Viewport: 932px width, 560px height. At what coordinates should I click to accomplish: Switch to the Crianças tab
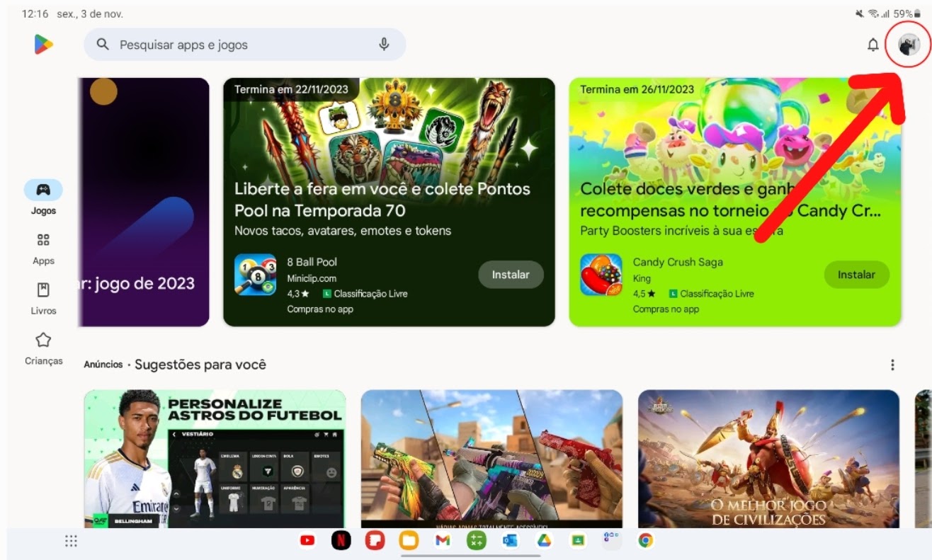43,348
